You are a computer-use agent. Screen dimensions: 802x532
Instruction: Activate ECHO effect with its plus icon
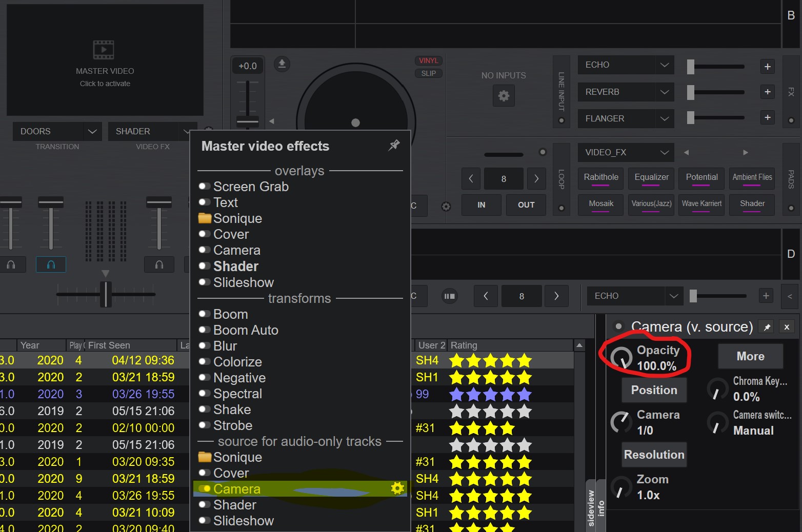(x=767, y=66)
